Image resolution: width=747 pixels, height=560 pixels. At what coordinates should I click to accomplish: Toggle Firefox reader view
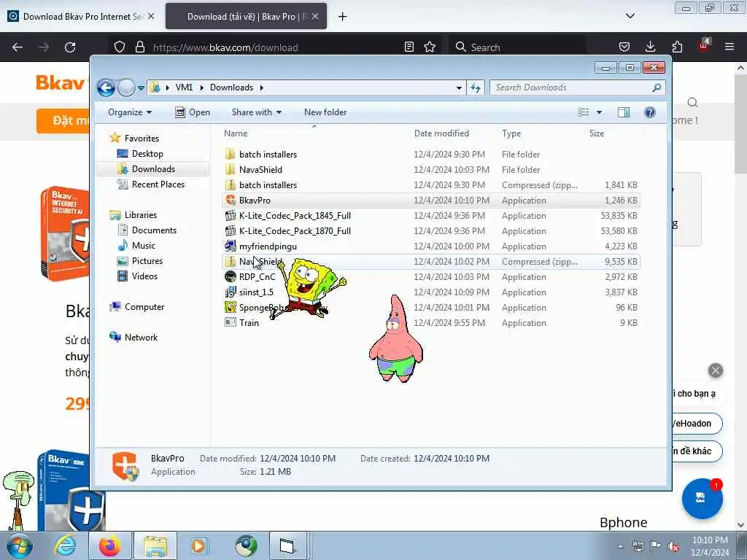[x=409, y=47]
